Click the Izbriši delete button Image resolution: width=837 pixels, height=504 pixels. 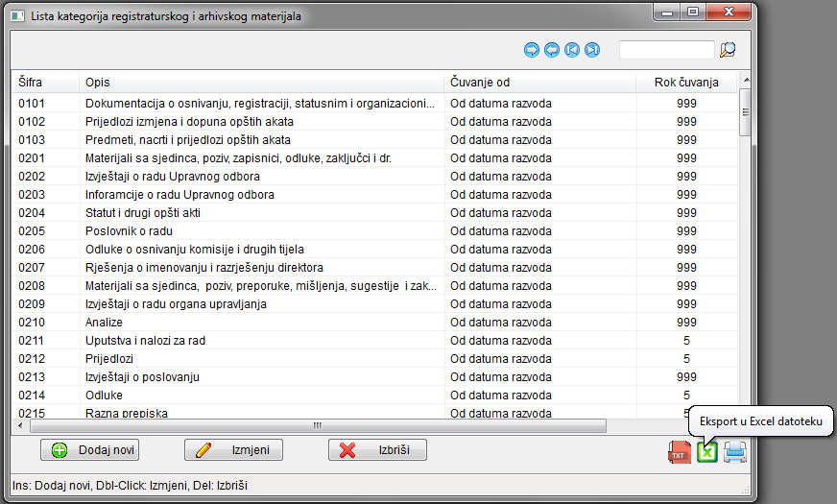[377, 450]
